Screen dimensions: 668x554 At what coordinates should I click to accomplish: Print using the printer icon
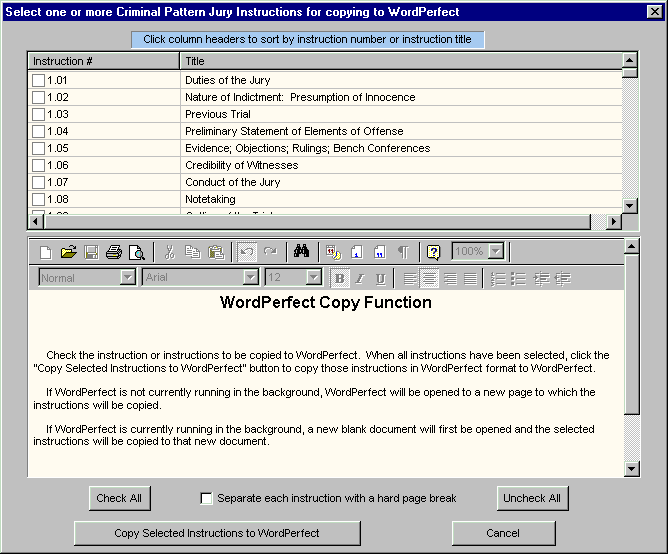(x=114, y=252)
